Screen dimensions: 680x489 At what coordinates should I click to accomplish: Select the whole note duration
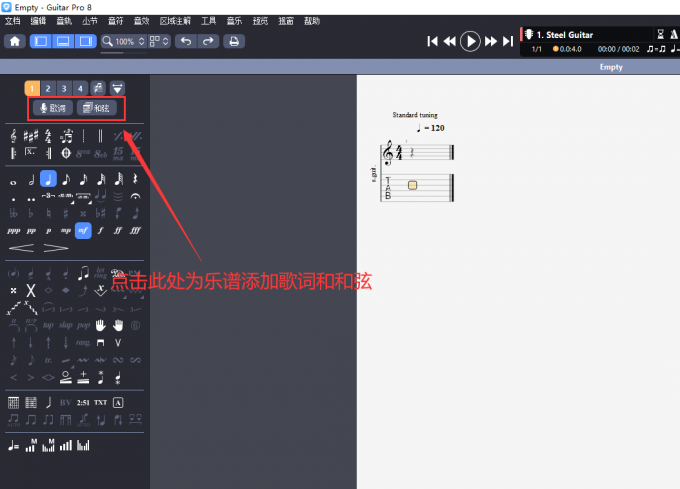[x=13, y=180]
